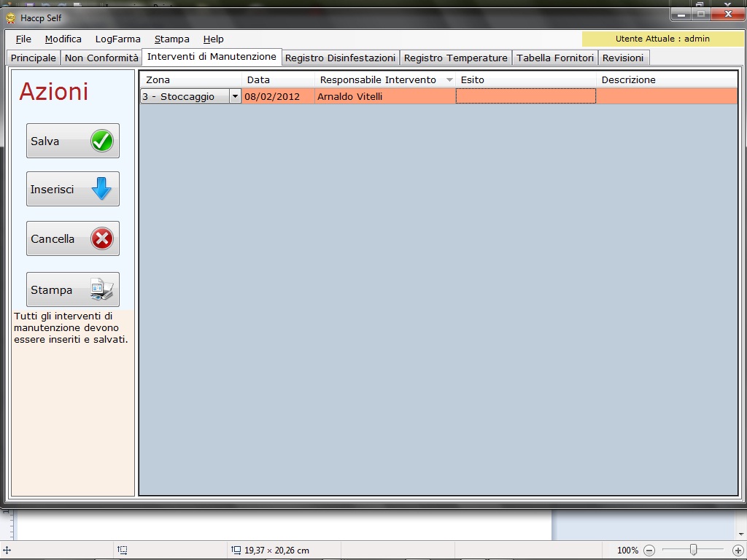Click the blue down arrow on Inserisci
The image size is (747, 560).
[101, 190]
